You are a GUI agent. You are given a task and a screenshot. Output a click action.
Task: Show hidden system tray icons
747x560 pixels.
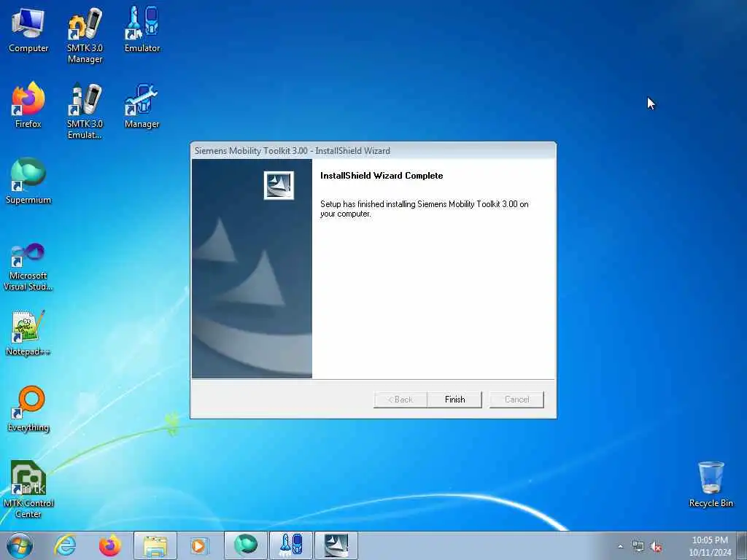tap(620, 547)
